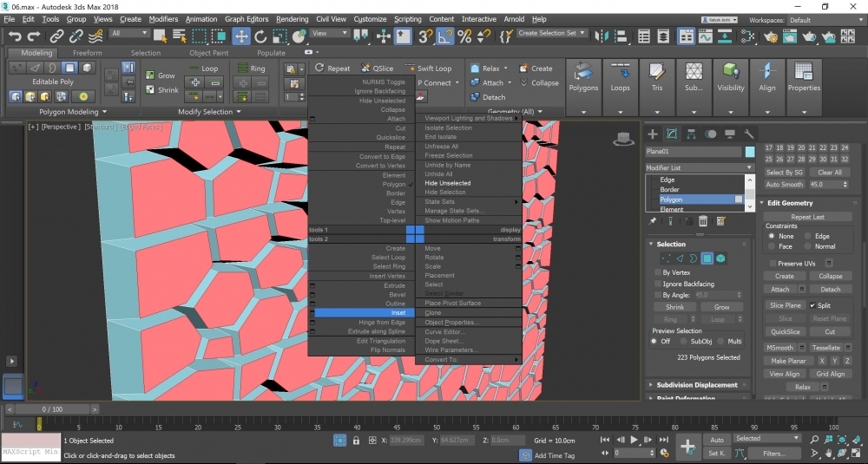Expand the Subdivision Displacement rollout
Image resolution: width=868 pixels, height=464 pixels.
point(697,385)
